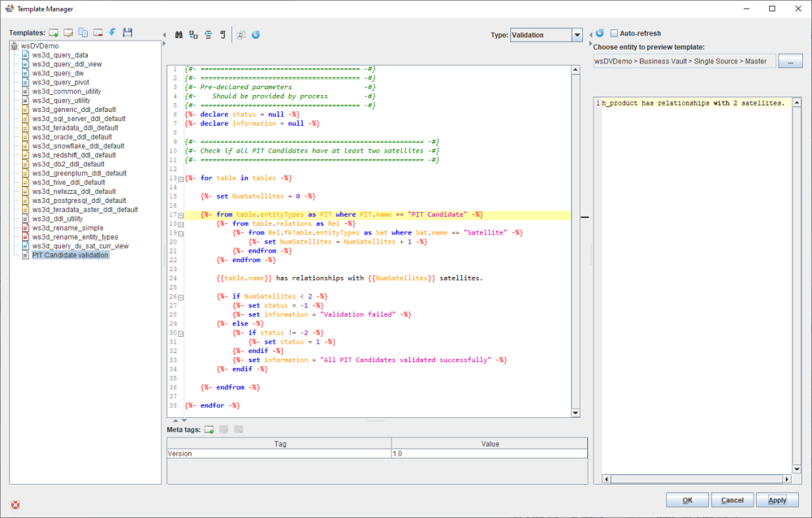
Task: Click the save templates floppy disk icon
Action: coord(127,32)
